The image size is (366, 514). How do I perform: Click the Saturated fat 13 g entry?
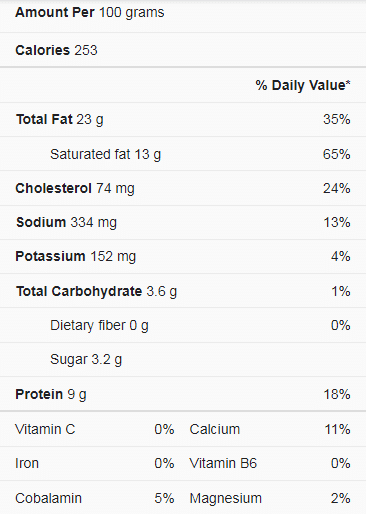pyautogui.click(x=105, y=154)
